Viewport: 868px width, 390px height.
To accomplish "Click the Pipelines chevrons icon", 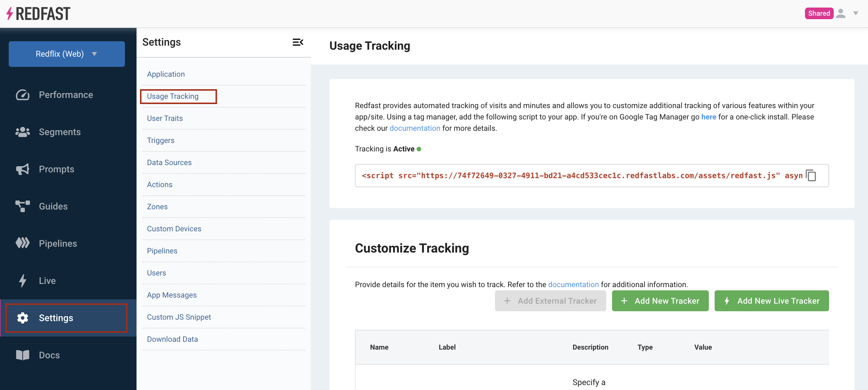I will click(x=23, y=243).
